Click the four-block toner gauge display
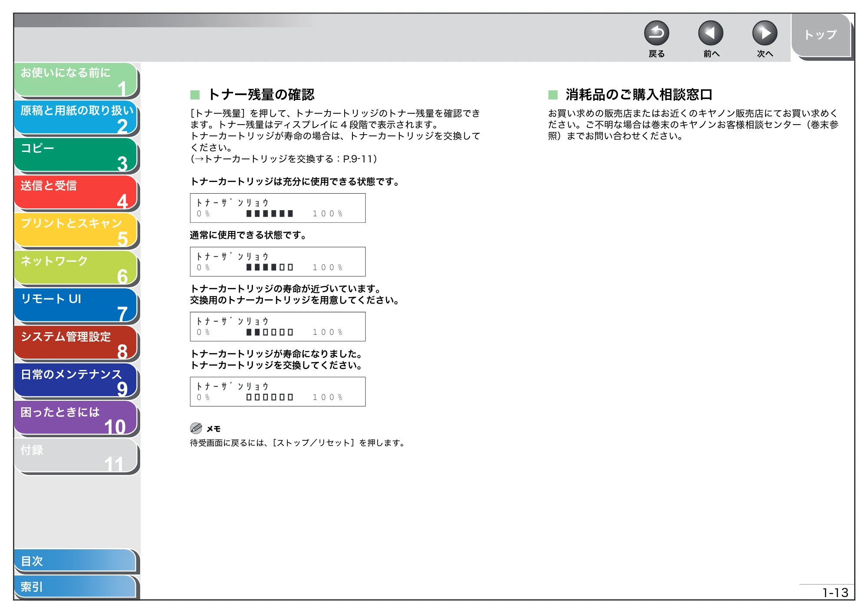 pos(278,262)
